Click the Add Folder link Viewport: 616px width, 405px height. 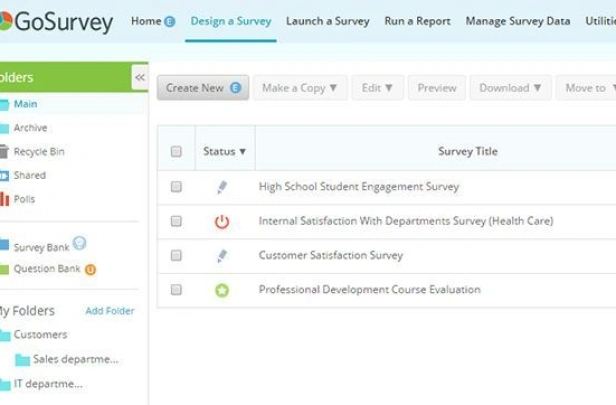pos(110,311)
